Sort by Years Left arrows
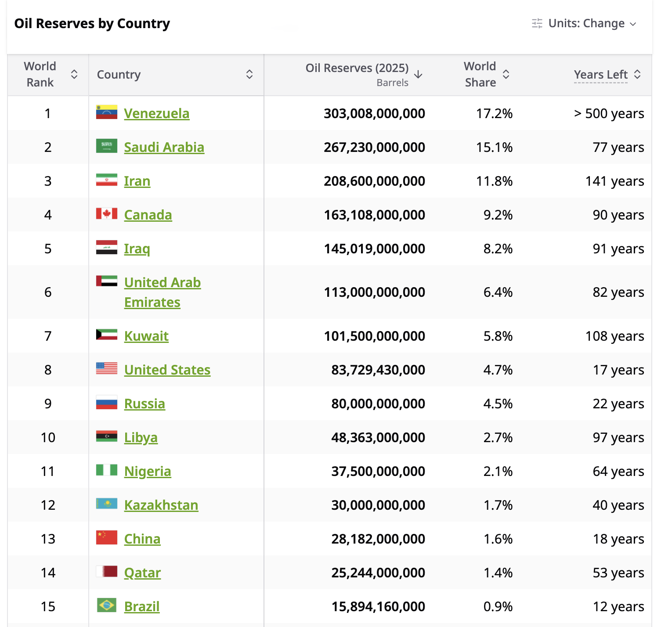672x627 pixels. [637, 74]
